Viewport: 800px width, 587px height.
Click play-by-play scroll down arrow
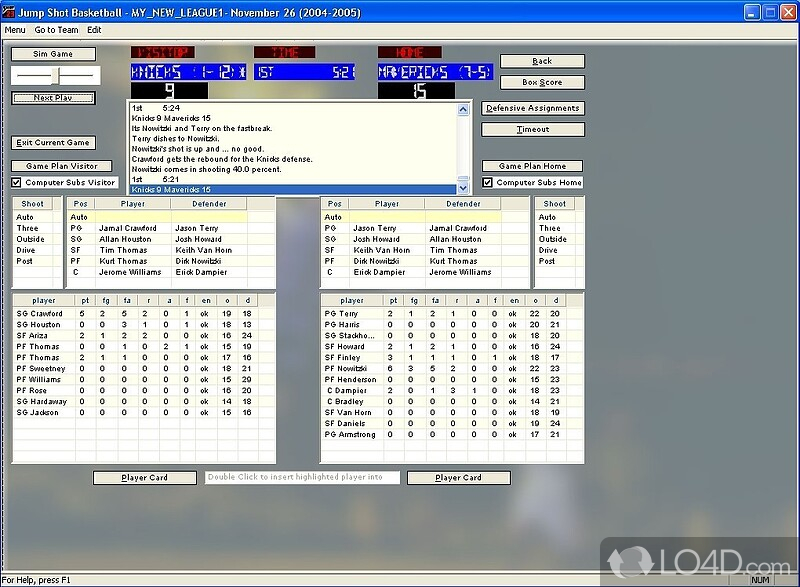463,188
